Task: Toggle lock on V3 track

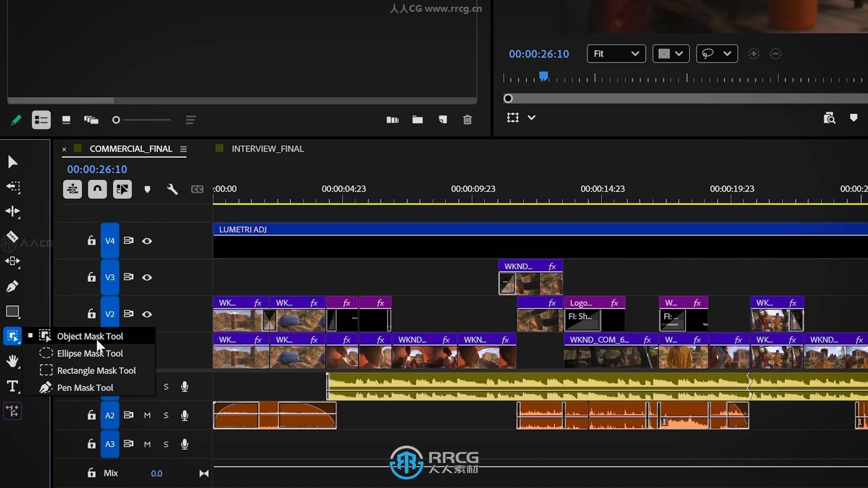Action: [91, 277]
